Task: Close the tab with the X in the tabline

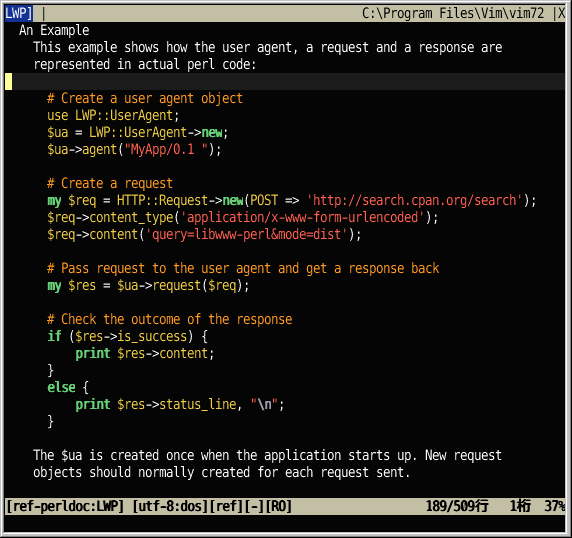Action: (561, 13)
